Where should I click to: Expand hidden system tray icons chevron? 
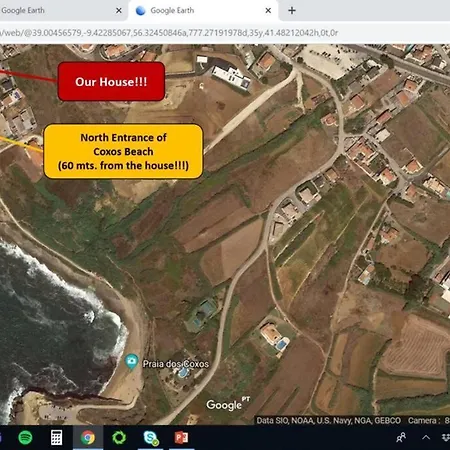(426, 437)
